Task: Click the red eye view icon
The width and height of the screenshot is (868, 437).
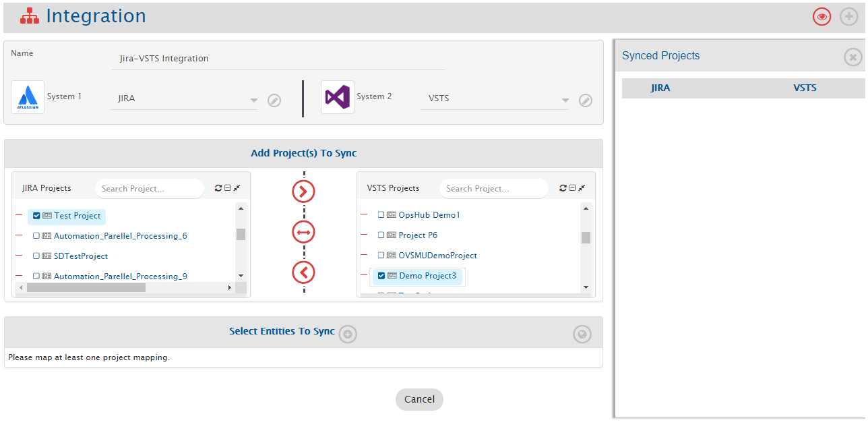Action: tap(821, 17)
